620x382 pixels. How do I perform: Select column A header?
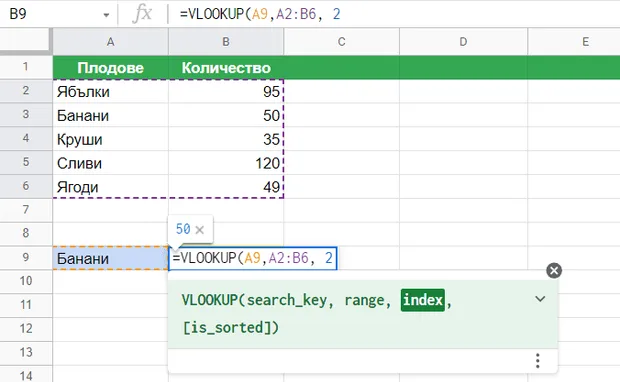[111, 42]
